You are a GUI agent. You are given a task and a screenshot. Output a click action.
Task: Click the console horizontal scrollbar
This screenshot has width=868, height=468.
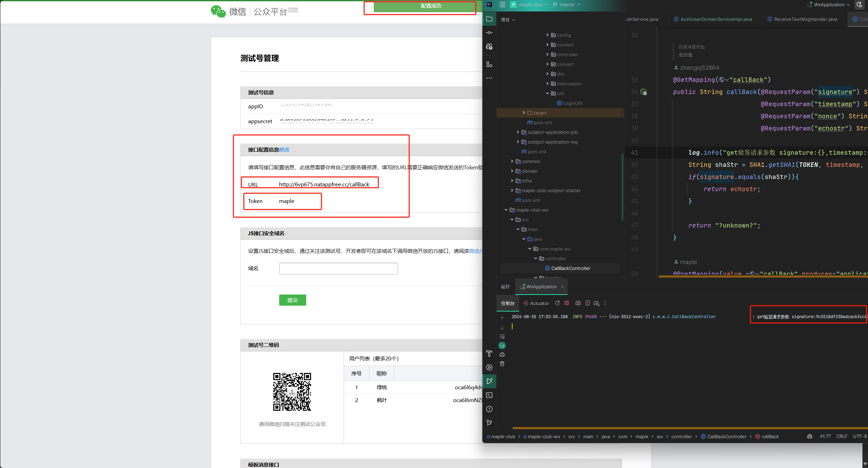(689, 428)
